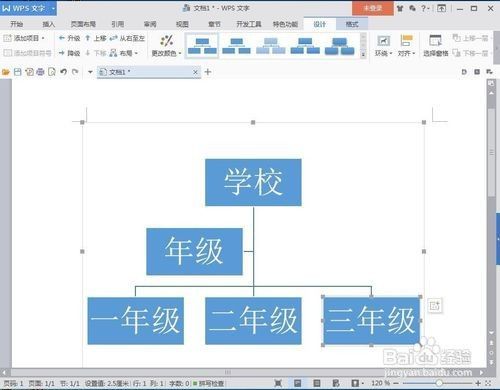Toggle the ribbon collapse icon
This screenshot has width=500, height=390.
click(x=441, y=8)
